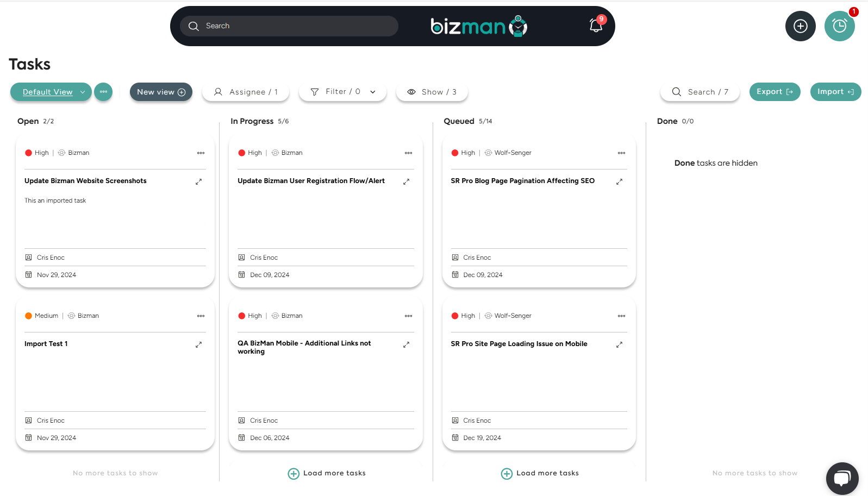The height and width of the screenshot is (496, 868).
Task: Open the Assignee / 1 selector
Action: point(246,92)
